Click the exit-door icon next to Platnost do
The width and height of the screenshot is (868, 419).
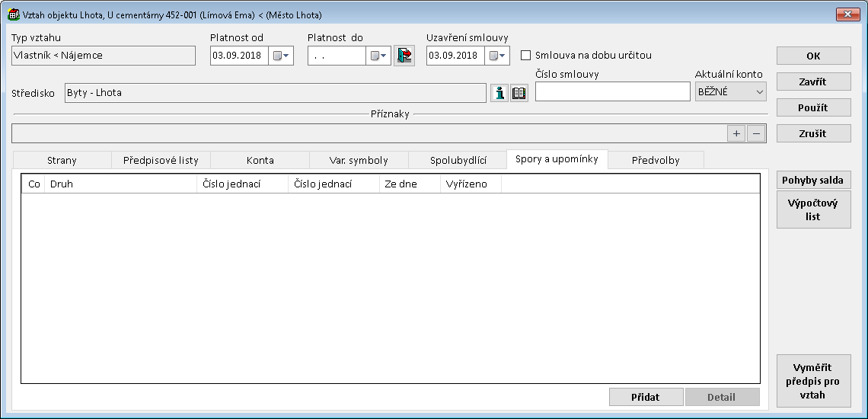pyautogui.click(x=404, y=56)
